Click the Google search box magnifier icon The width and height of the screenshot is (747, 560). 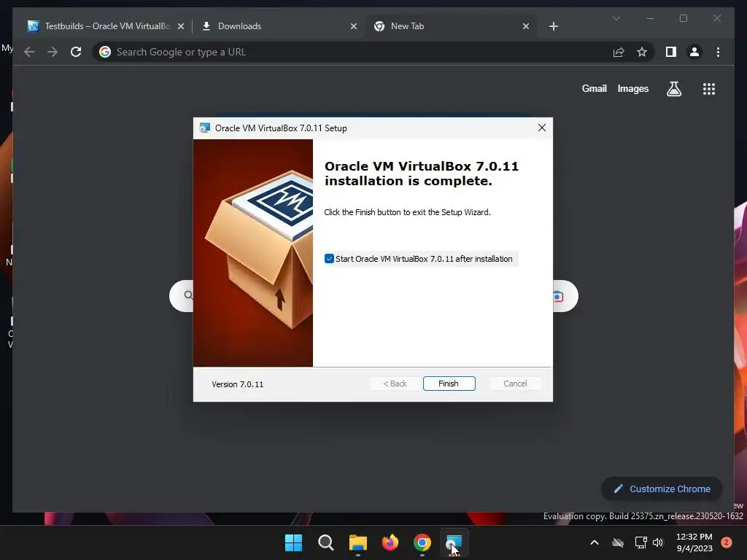pos(188,295)
